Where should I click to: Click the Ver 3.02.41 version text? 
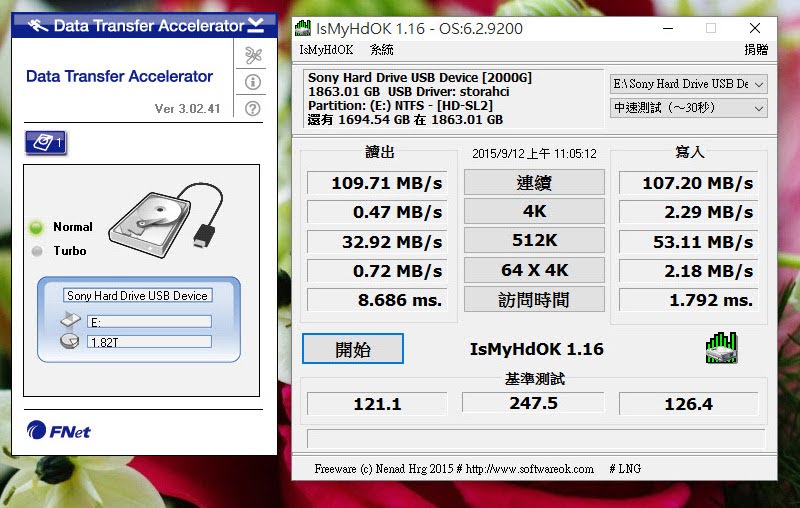click(x=187, y=109)
